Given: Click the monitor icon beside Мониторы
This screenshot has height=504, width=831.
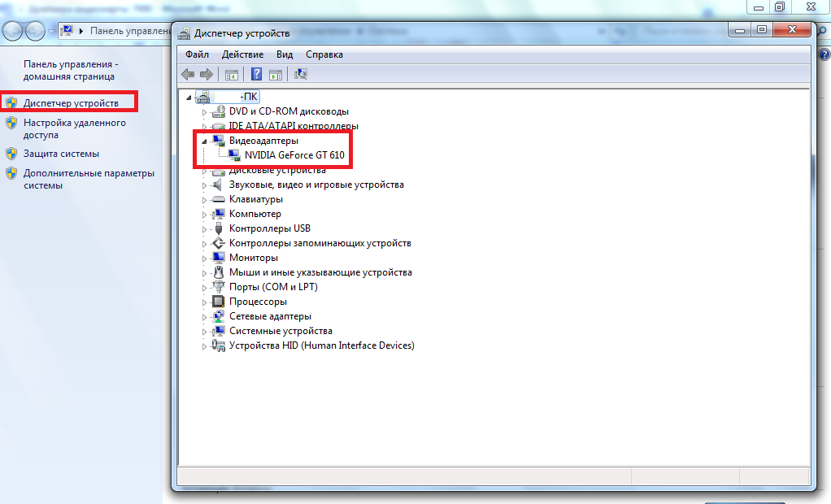Looking at the screenshot, I should click(x=219, y=258).
